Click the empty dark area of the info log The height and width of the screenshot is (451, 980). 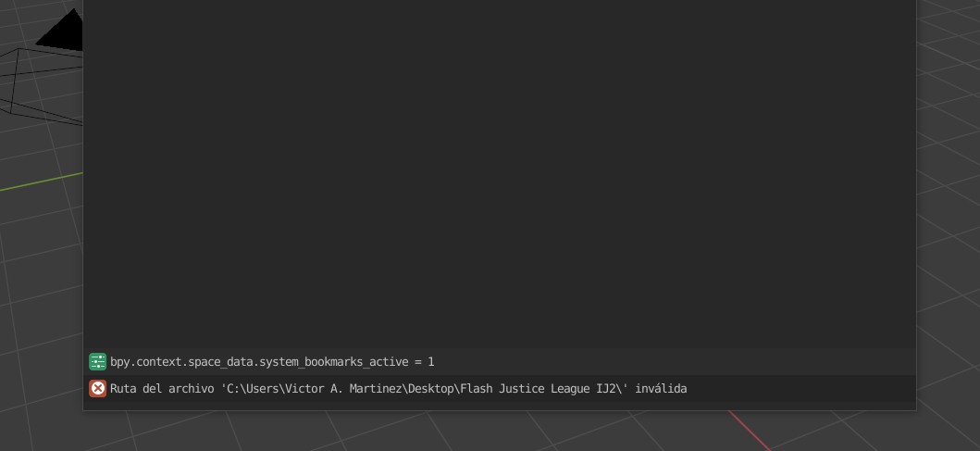tap(500, 176)
